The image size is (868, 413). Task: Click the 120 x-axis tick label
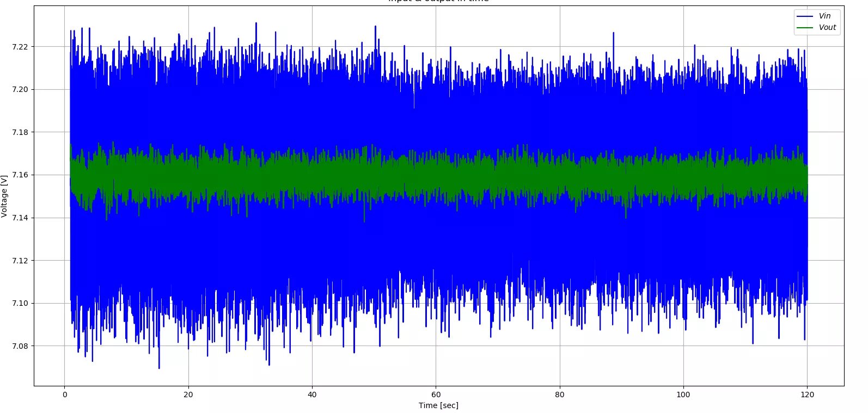(x=807, y=394)
